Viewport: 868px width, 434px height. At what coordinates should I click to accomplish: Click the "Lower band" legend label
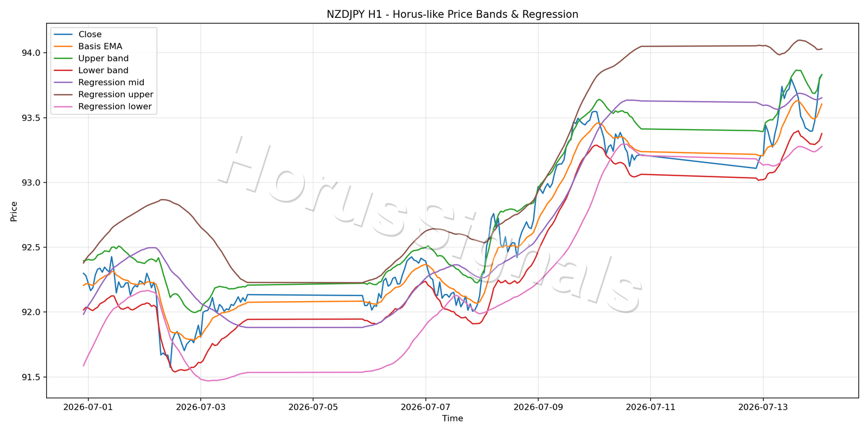[103, 71]
